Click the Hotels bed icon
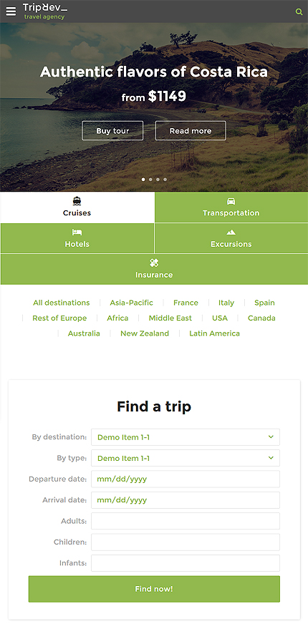308x644 pixels. click(x=77, y=233)
